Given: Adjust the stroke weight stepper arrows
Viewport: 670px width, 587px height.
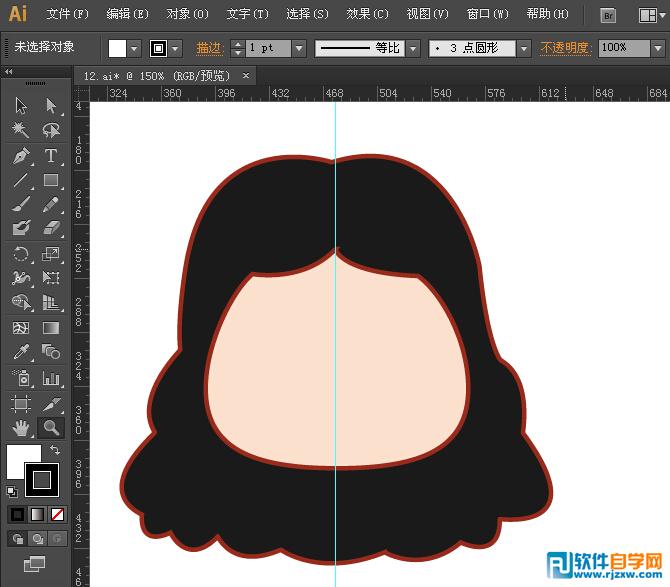Looking at the screenshot, I should tap(238, 48).
